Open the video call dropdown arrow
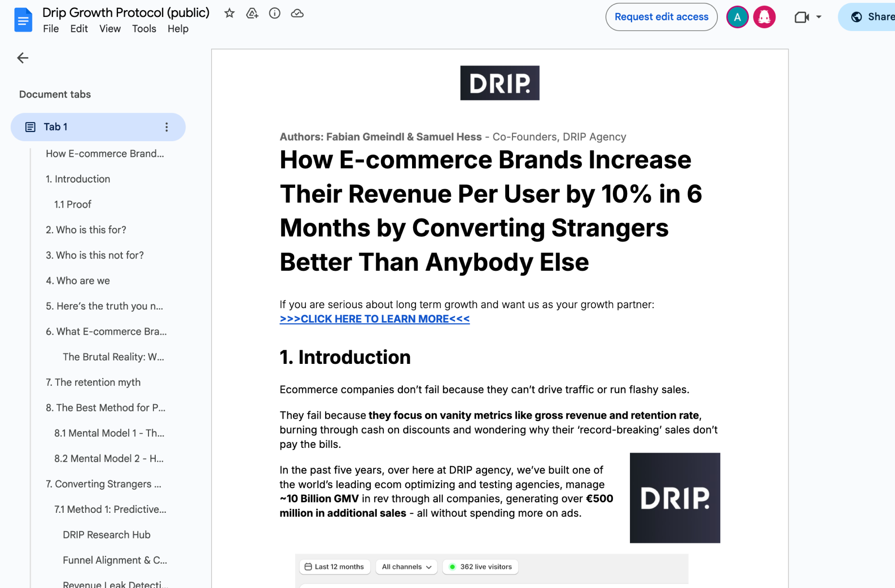The height and width of the screenshot is (588, 895). click(819, 17)
